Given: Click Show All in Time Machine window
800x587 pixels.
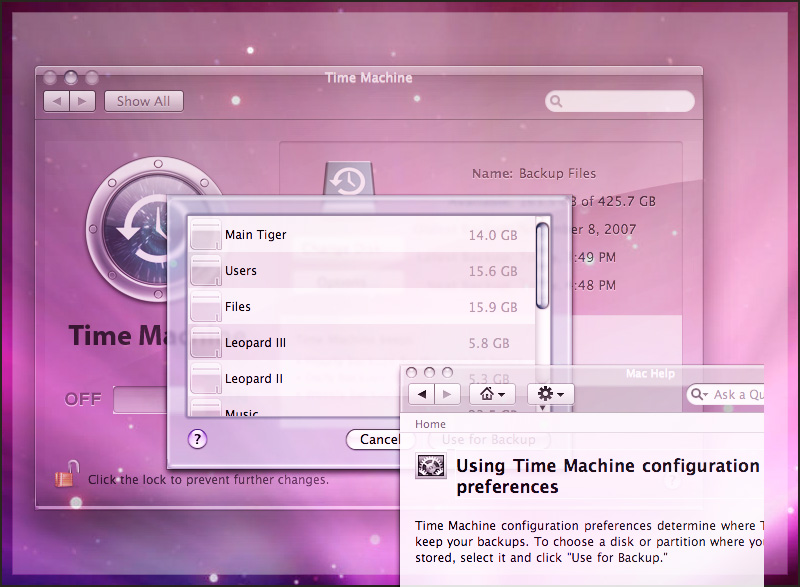Looking at the screenshot, I should pyautogui.click(x=143, y=101).
